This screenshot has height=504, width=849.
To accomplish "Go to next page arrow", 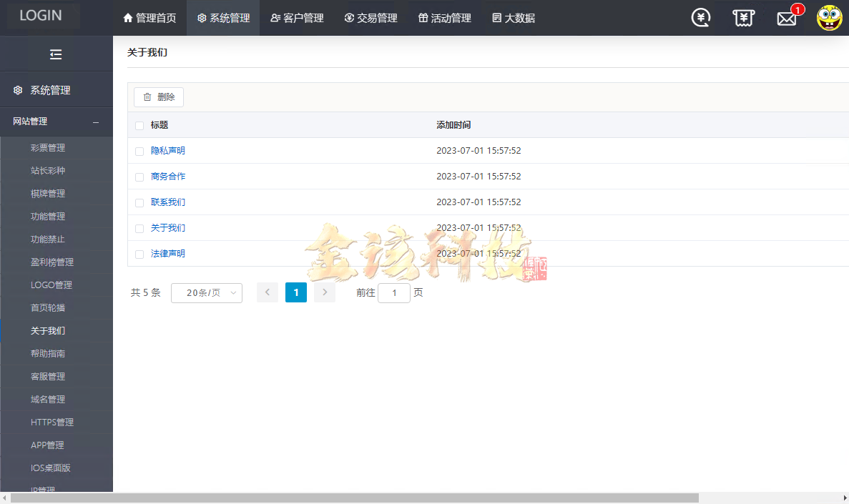I will [x=325, y=292].
